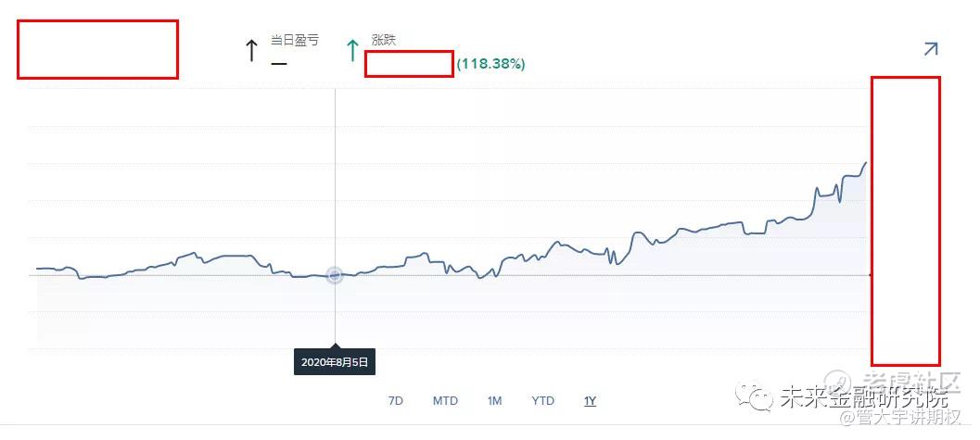The width and height of the screenshot is (980, 440).
Task: Click the 2020年8月5日 date tooltip
Action: 335,361
